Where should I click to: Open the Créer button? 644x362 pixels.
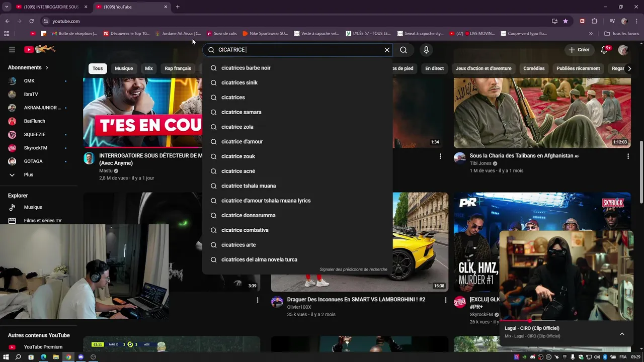click(x=579, y=50)
